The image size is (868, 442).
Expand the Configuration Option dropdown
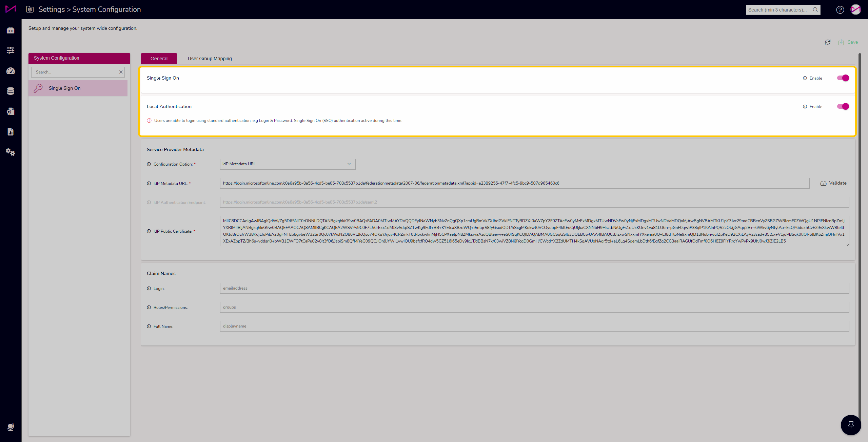288,164
